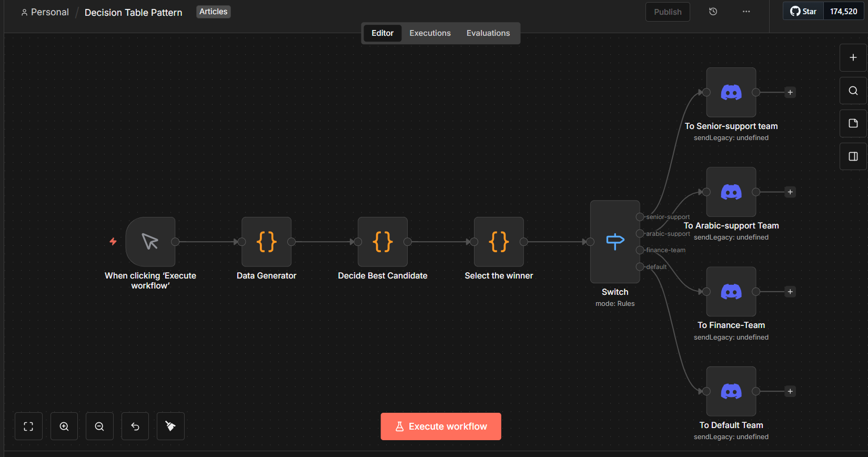Screen dimensions: 868x457
Task: Click the Publish button
Action: (668, 12)
